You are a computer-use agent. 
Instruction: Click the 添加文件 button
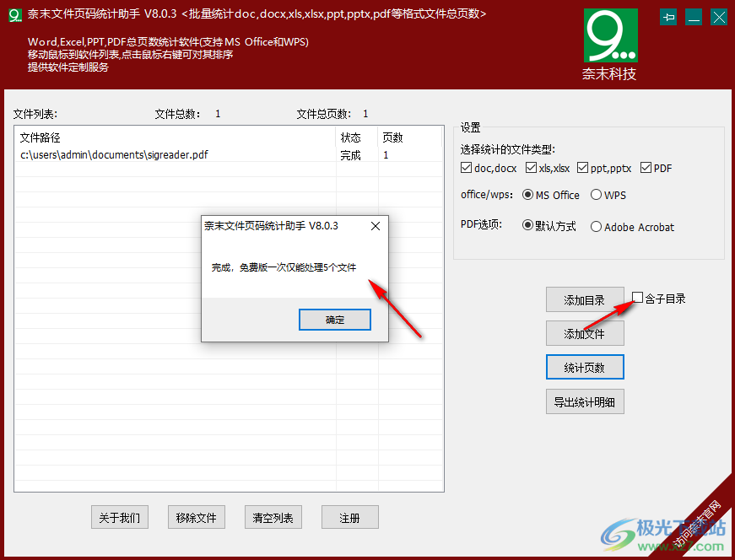pos(585,333)
